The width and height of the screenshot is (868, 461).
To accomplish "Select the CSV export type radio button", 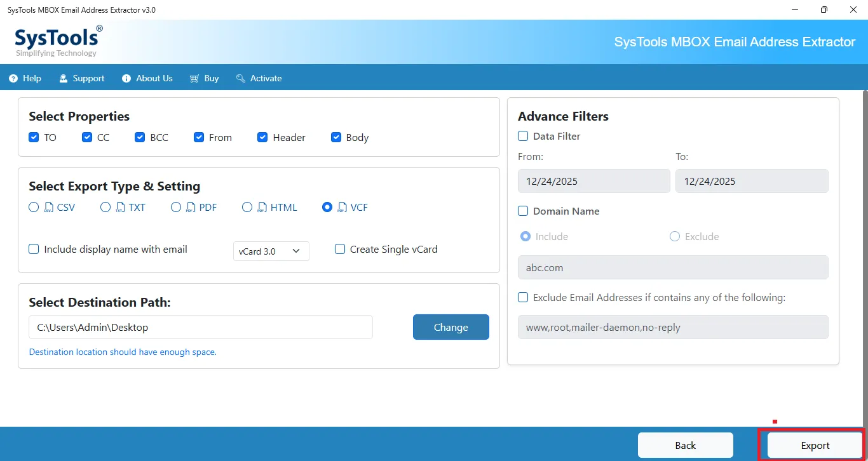I will click(x=34, y=207).
